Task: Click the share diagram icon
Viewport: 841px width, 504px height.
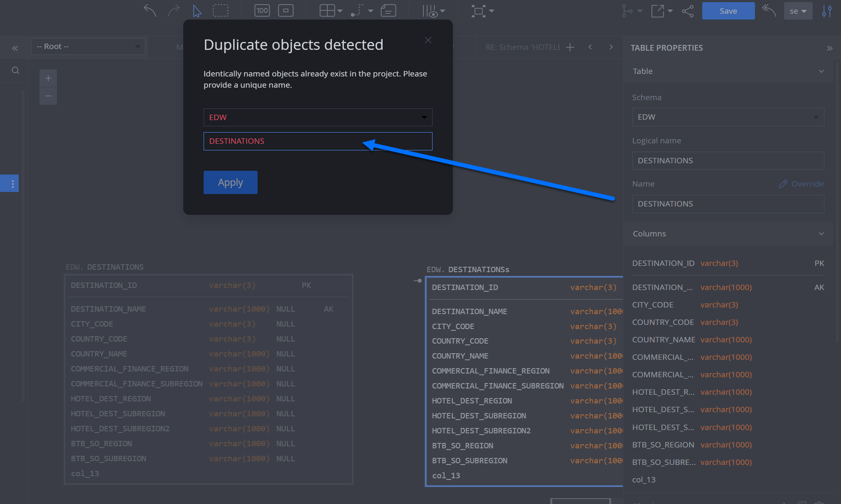Action: 688,11
